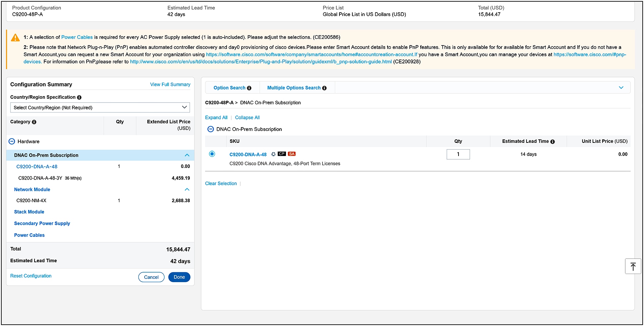Click the Unit List Price column header
Image resolution: width=644 pixels, height=326 pixels.
(x=605, y=141)
